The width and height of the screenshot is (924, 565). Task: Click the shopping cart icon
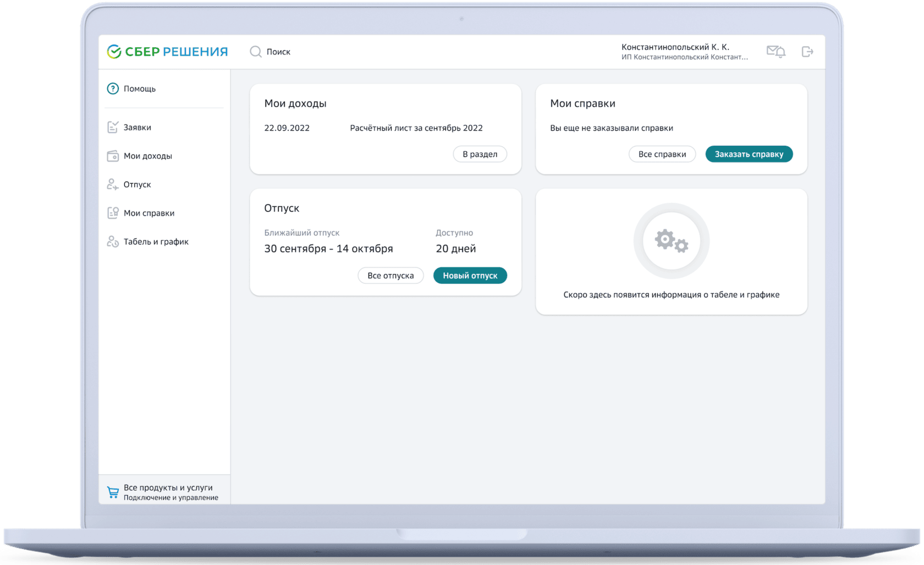113,492
